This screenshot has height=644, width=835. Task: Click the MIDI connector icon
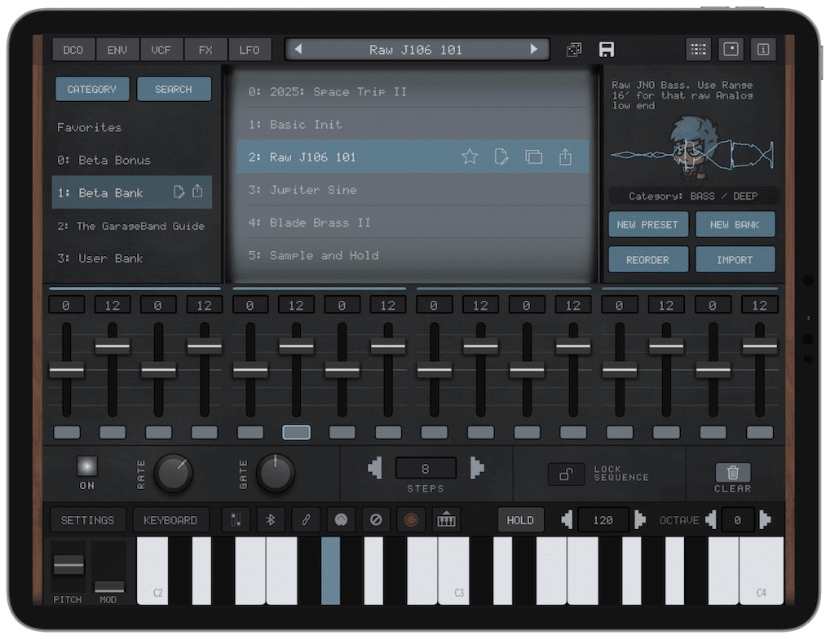pyautogui.click(x=341, y=520)
